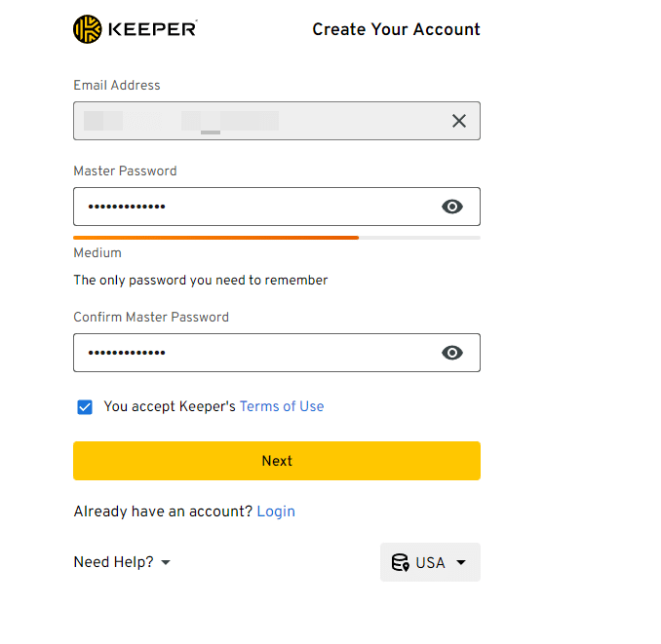Click the password strength meter bar

tap(276, 237)
